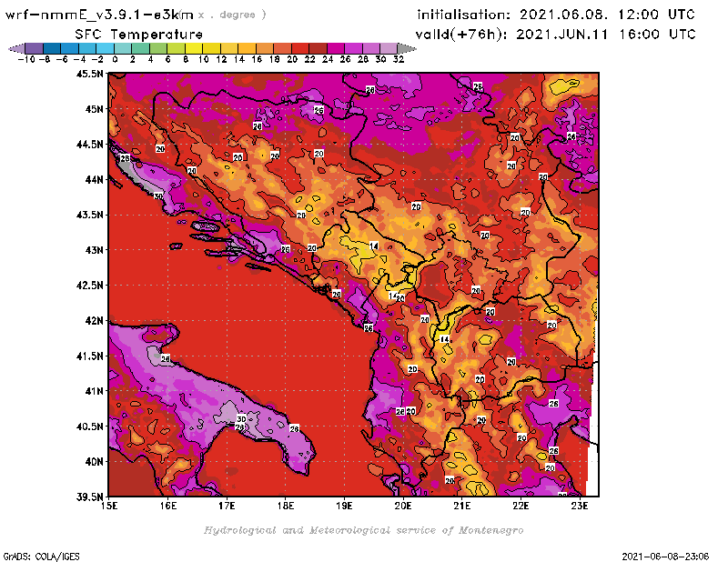Screen dimensions: 728x562
Task: Pick the green legend swatch between 4 and 6
Action: [158, 48]
